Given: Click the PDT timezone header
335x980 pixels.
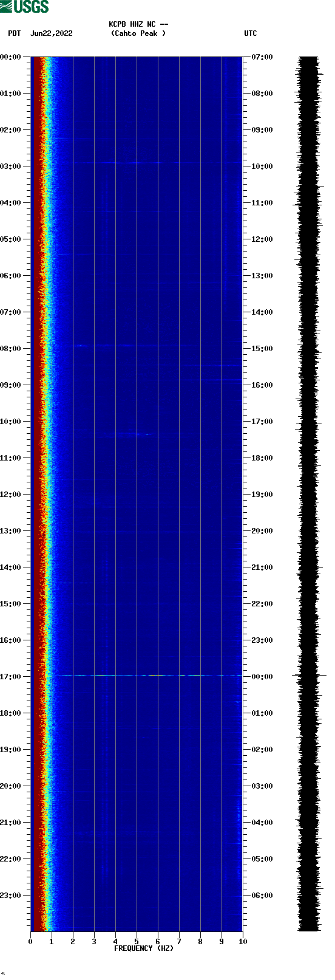Looking at the screenshot, I should coord(15,33).
